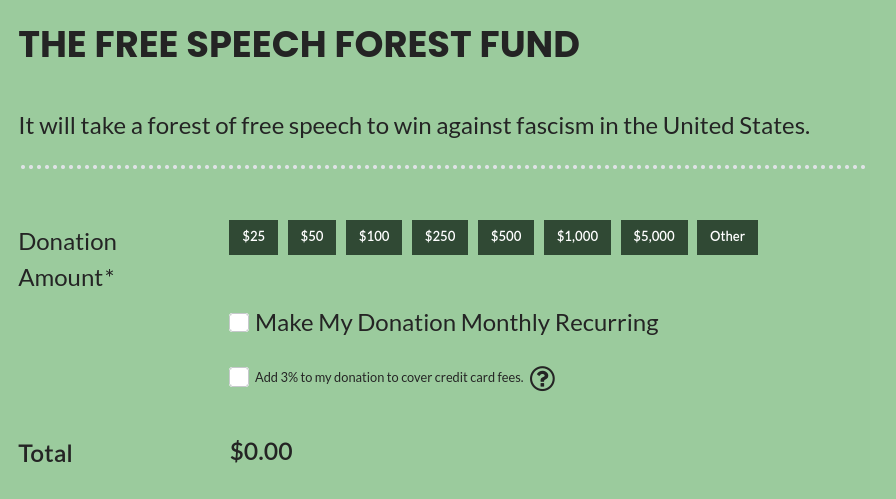Choose the $500 donation amount

[506, 237]
